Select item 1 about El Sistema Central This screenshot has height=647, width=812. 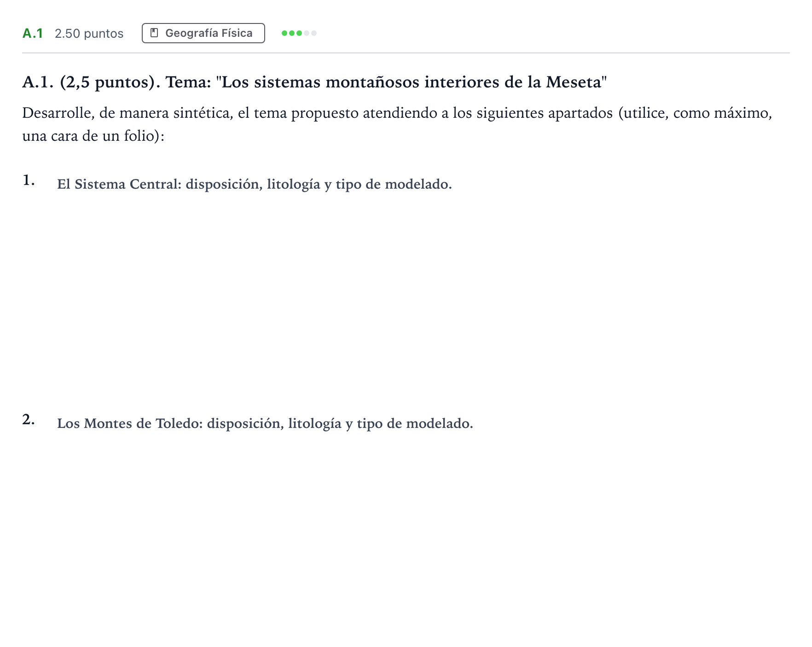(255, 184)
